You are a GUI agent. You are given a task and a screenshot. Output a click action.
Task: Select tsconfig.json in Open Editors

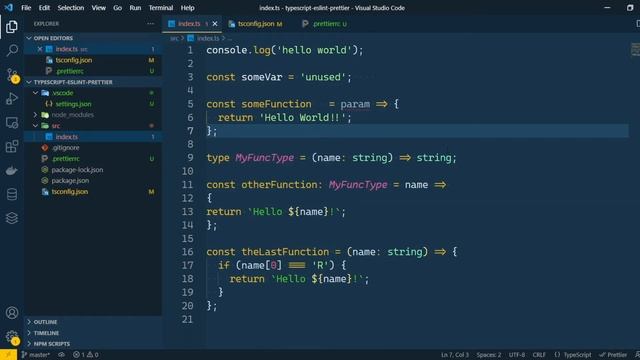tap(73, 60)
